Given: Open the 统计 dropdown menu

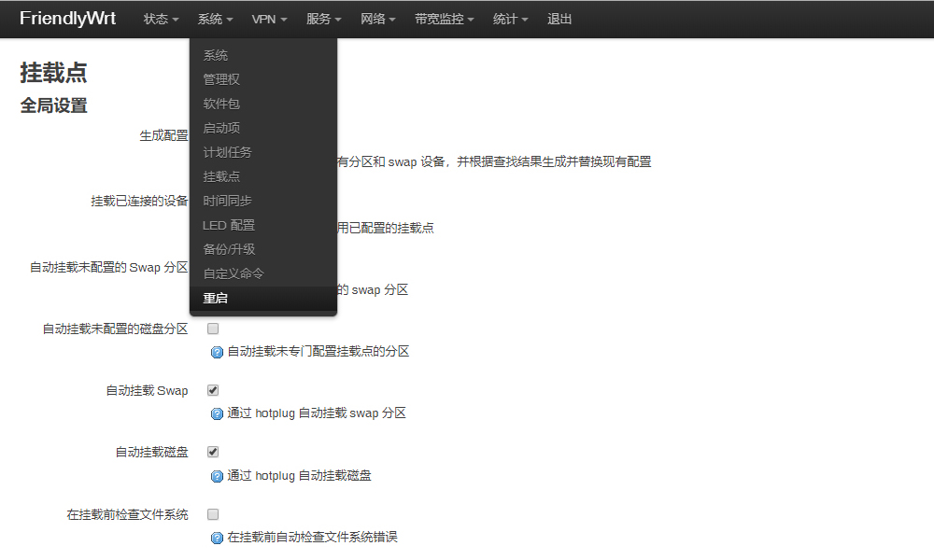Looking at the screenshot, I should click(x=511, y=19).
